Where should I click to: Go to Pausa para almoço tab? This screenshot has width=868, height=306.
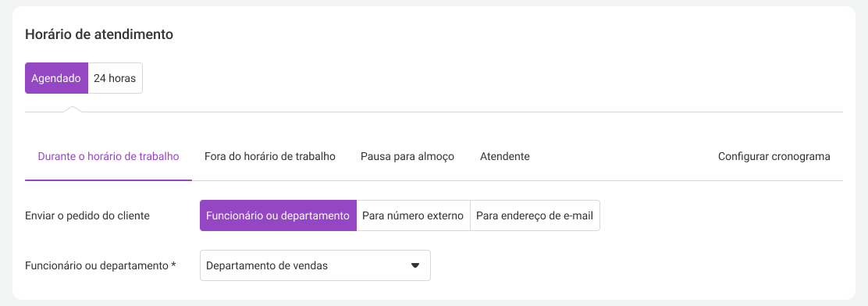click(x=407, y=157)
